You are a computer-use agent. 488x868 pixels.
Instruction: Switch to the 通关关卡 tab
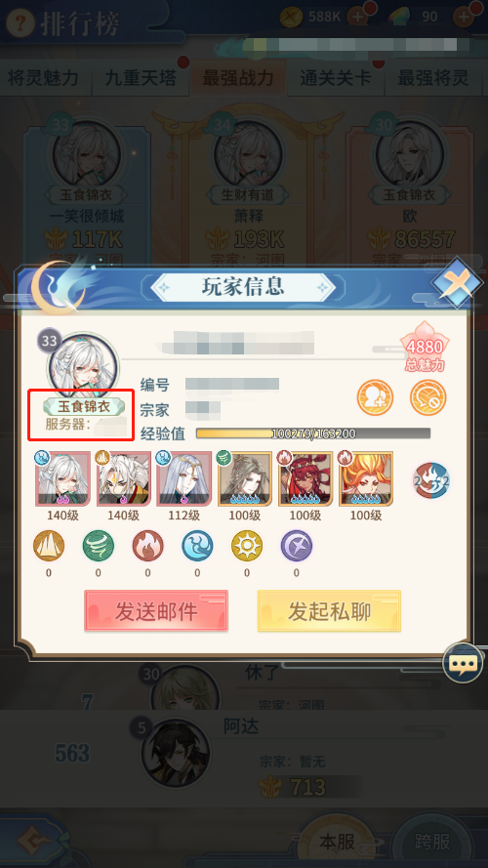(336, 78)
